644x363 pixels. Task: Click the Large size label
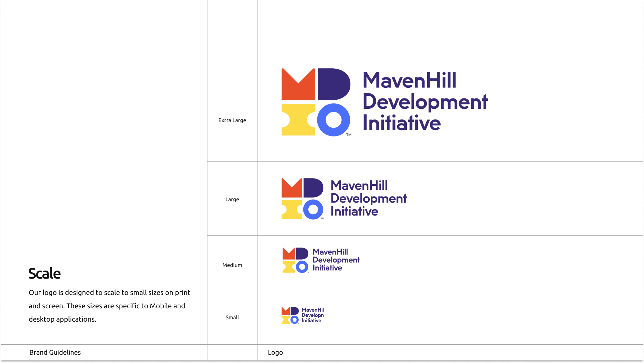[232, 200]
